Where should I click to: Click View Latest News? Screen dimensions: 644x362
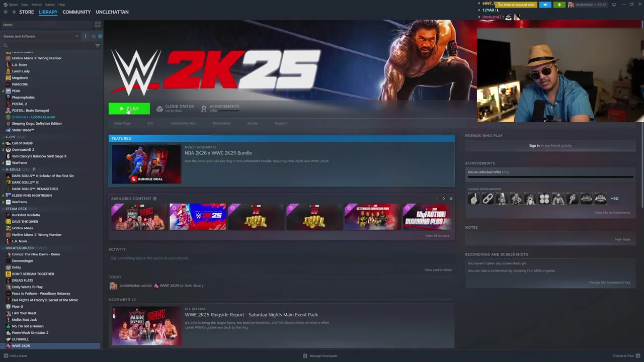coord(438,270)
